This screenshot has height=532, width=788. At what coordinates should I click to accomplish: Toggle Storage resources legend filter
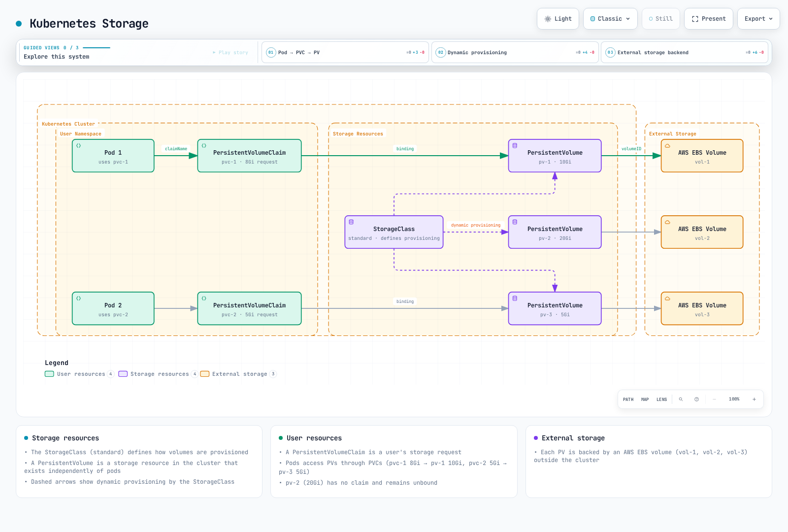click(158, 374)
